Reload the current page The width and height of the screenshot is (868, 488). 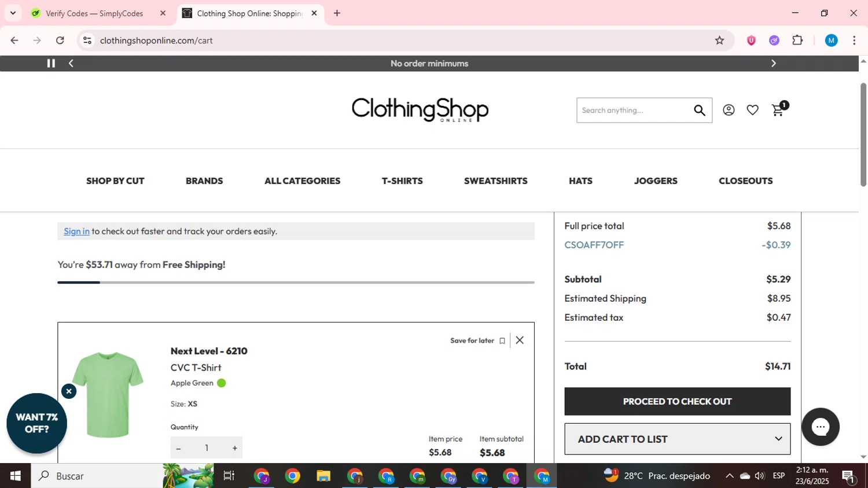pos(60,41)
